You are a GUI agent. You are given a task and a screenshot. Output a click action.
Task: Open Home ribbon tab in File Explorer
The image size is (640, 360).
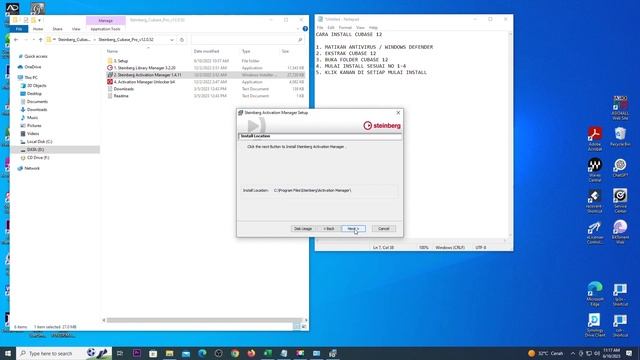(38, 29)
